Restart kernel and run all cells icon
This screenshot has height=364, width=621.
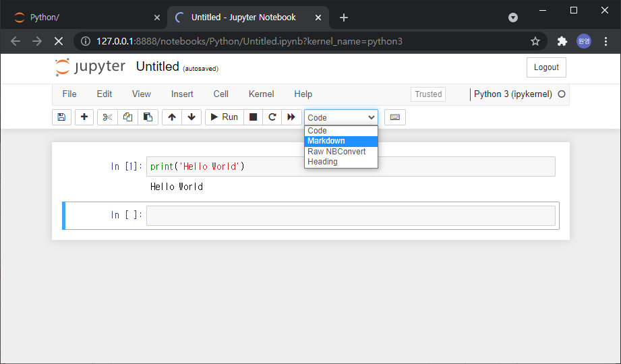tap(291, 117)
